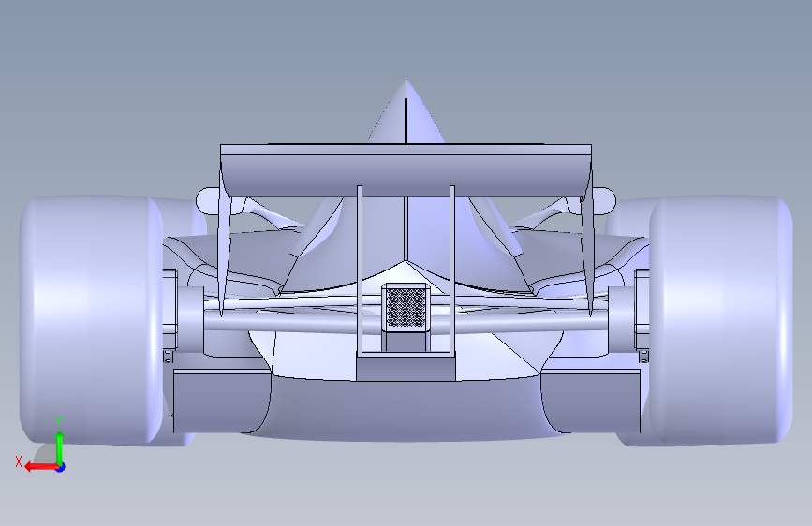
Task: Click the blue Z axis origin dot
Action: tap(61, 467)
